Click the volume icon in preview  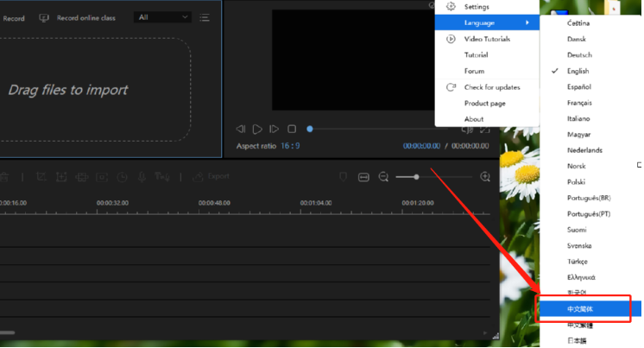466,130
